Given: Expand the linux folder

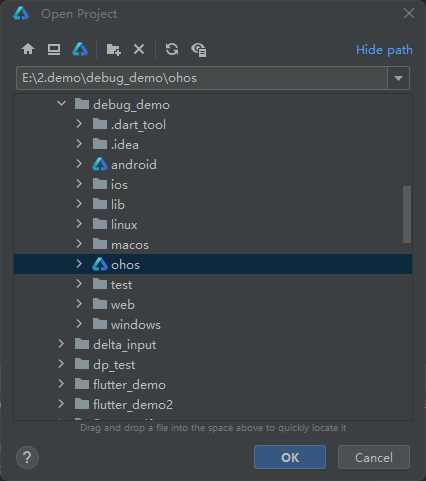Looking at the screenshot, I should point(79,224).
